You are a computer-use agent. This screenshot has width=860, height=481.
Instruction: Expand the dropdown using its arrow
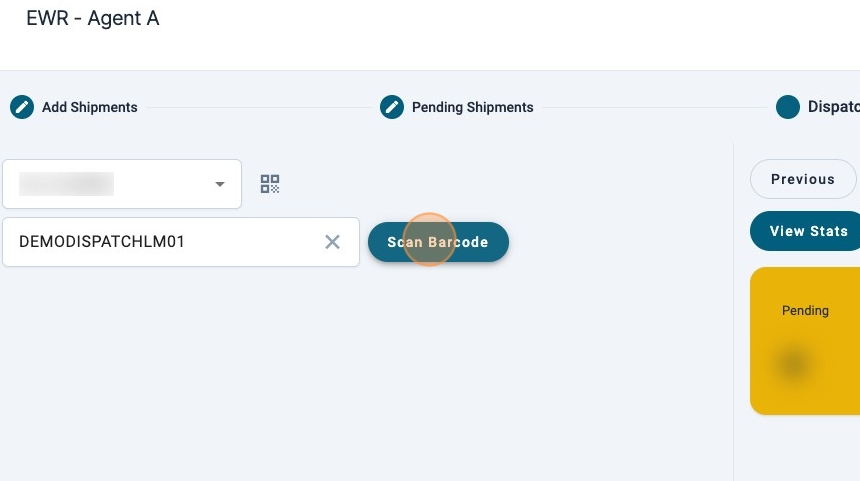(x=220, y=185)
